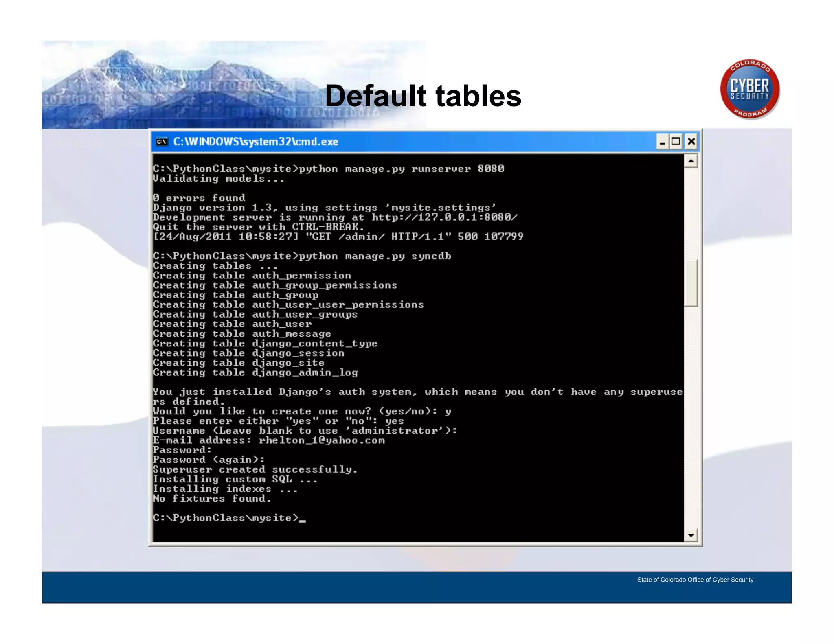Image resolution: width=834 pixels, height=644 pixels.
Task: Click the 'Validating models...' line
Action: 219,179
